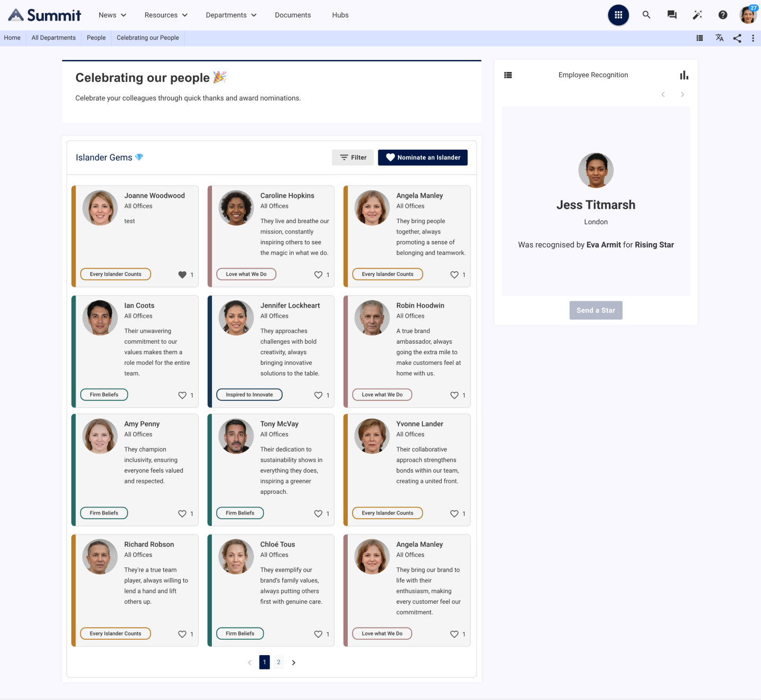
Task: Toggle the heart on Robin Hoodwin's card
Action: coord(454,395)
